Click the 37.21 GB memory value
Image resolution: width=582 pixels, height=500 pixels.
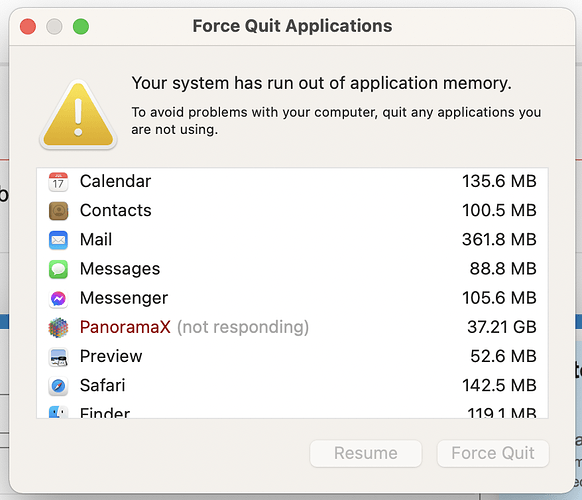pos(502,327)
